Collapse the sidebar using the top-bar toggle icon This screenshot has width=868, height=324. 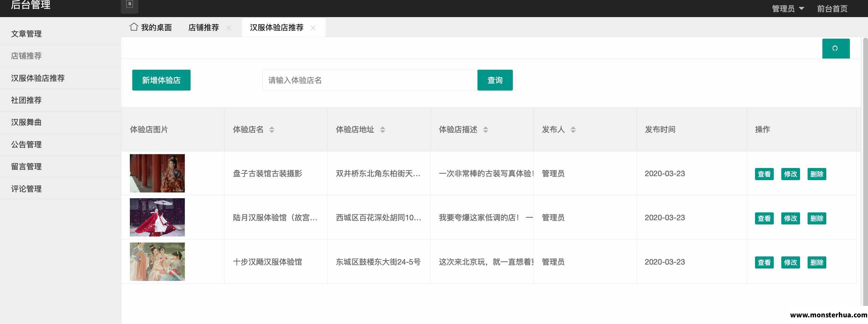point(129,5)
